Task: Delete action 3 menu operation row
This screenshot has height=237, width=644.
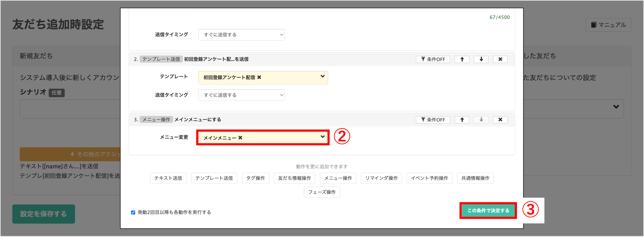Action: coord(500,120)
